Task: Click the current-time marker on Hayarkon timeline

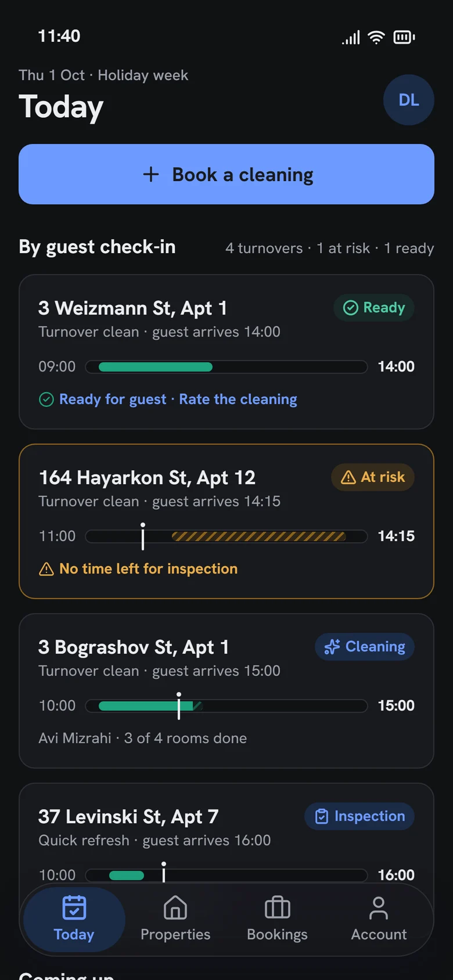Action: coord(143,536)
